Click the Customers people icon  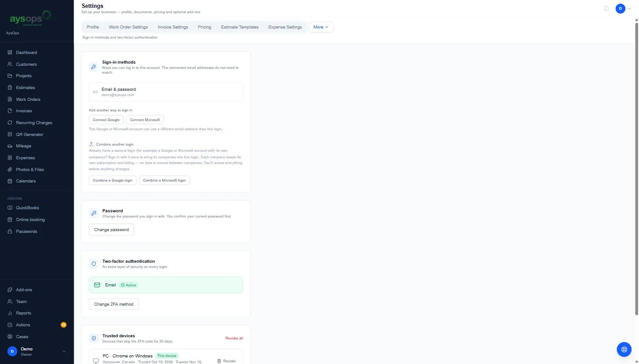click(10, 64)
